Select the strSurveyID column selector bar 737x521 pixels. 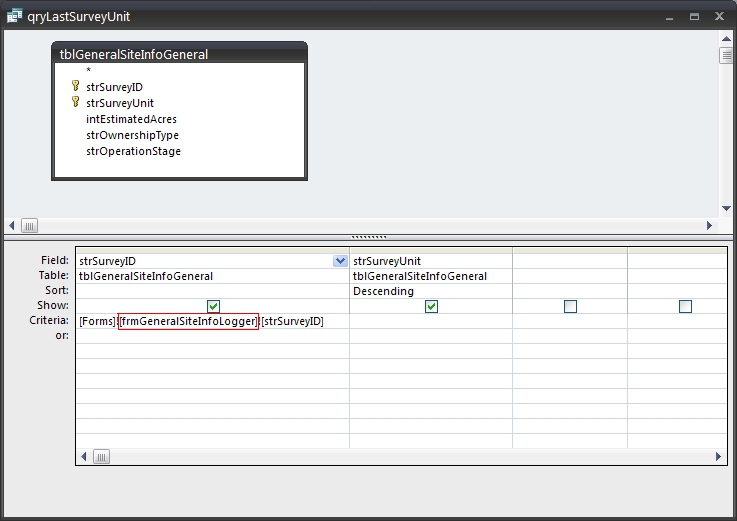(x=212, y=251)
